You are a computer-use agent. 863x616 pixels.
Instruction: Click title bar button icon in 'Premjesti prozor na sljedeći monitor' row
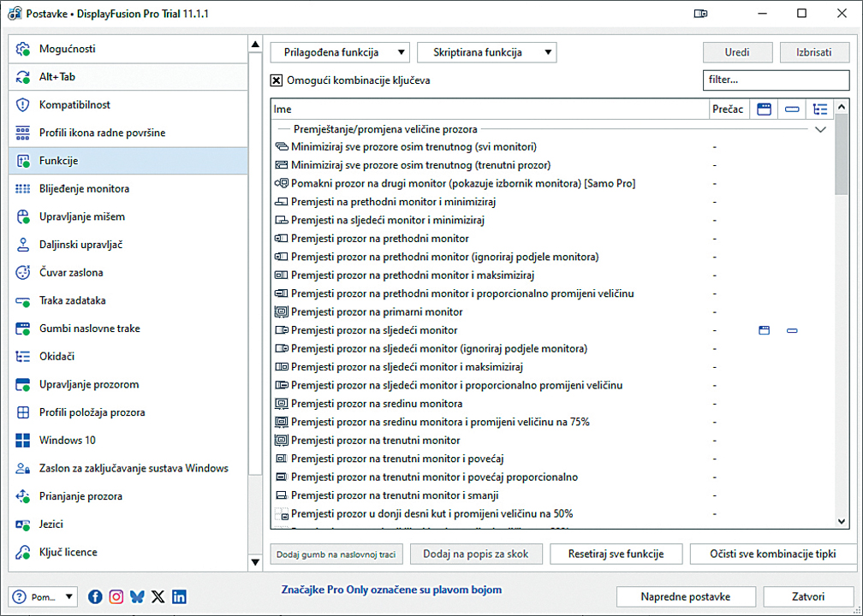[x=764, y=330]
